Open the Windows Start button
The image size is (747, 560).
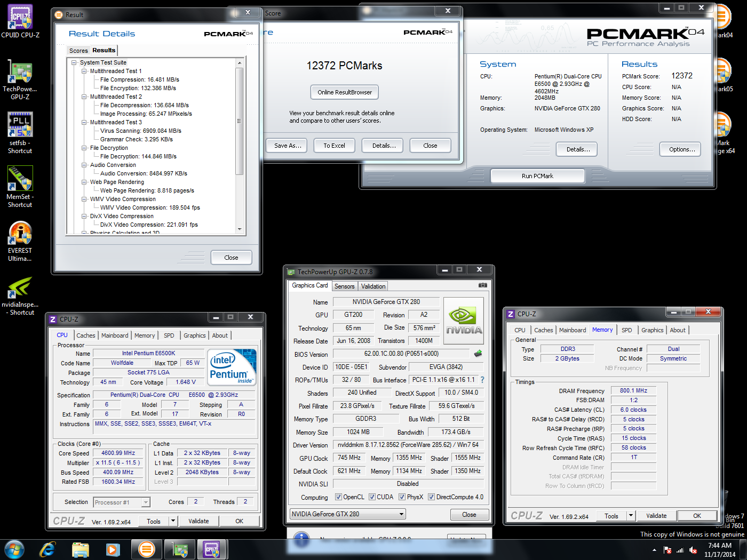(14, 549)
